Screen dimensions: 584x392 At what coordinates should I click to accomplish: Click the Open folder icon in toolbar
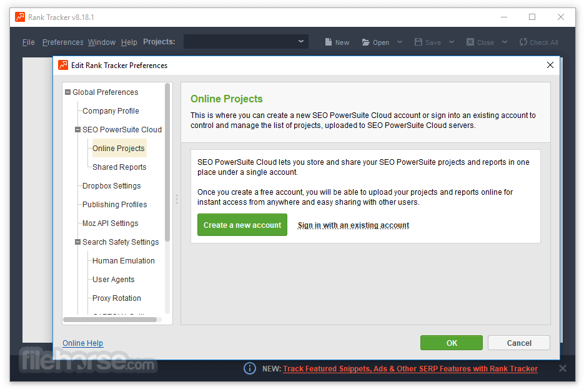366,42
